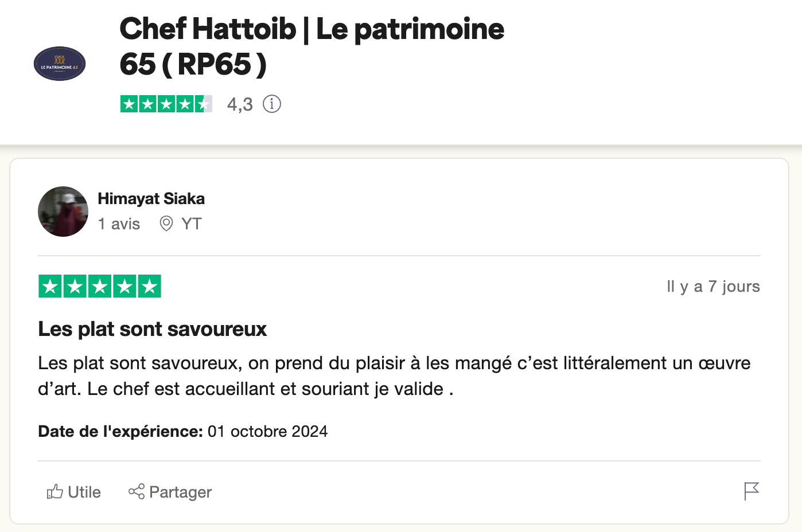Click the location pin icon
The height and width of the screenshot is (532, 802).
[166, 224]
